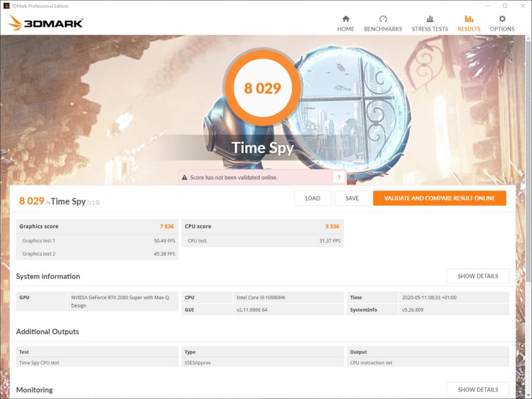Open the Home tab
This screenshot has width=532, height=399.
pos(345,23)
